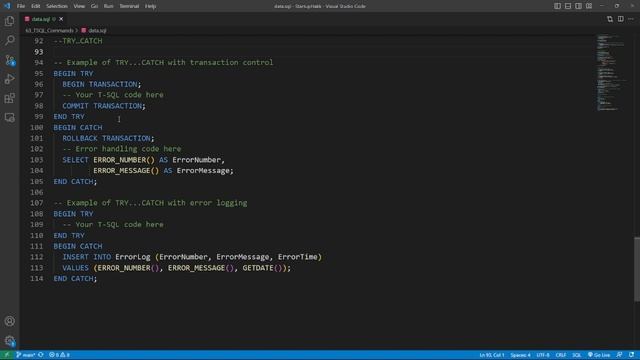The height and width of the screenshot is (360, 640).
Task: Click 'END CATCH;' on line 114
Action: click(75, 279)
